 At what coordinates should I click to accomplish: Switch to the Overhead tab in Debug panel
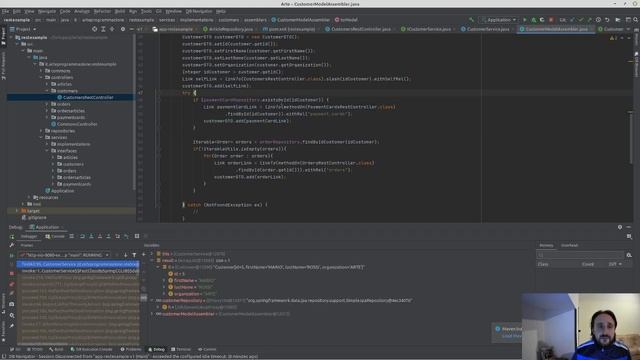[569, 245]
